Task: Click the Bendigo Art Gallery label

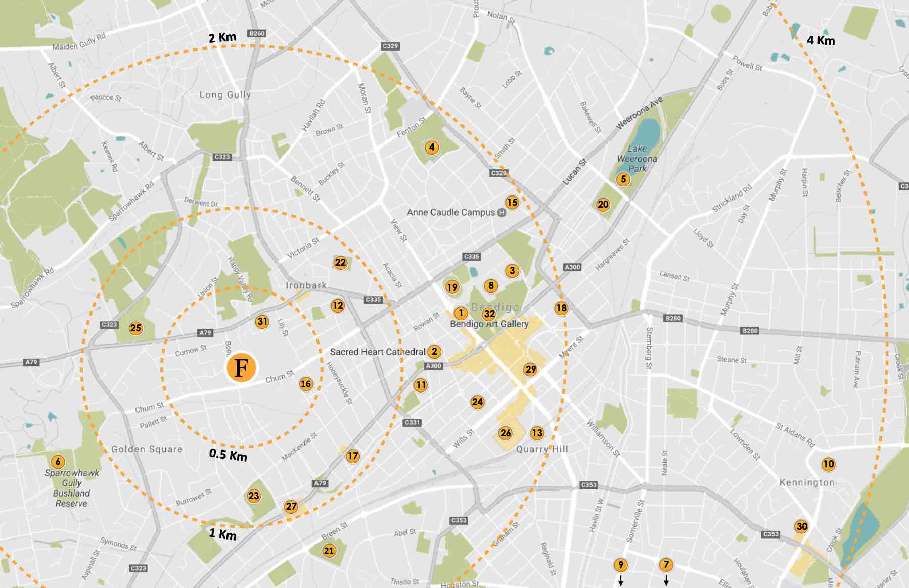Action: (x=489, y=324)
